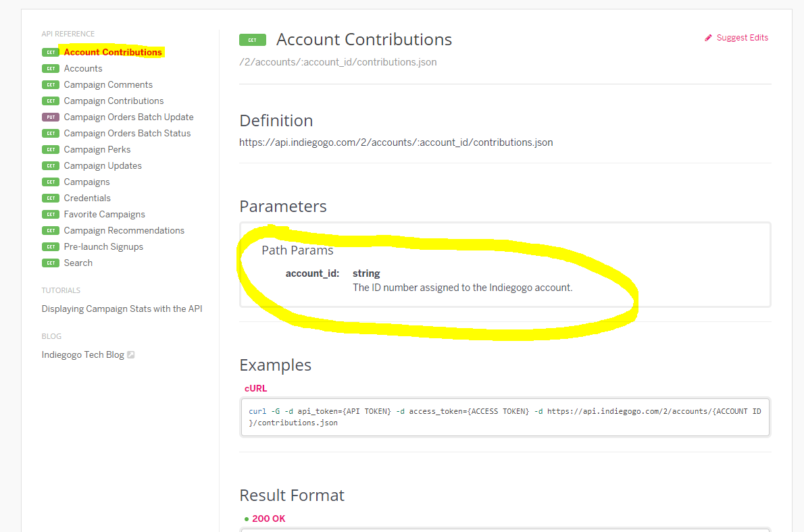Click the Definition section heading
This screenshot has width=804, height=532.
[x=276, y=120]
